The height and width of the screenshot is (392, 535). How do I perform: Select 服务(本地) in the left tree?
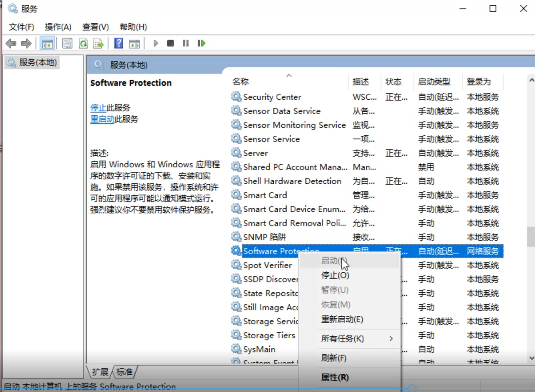pyautogui.click(x=37, y=63)
